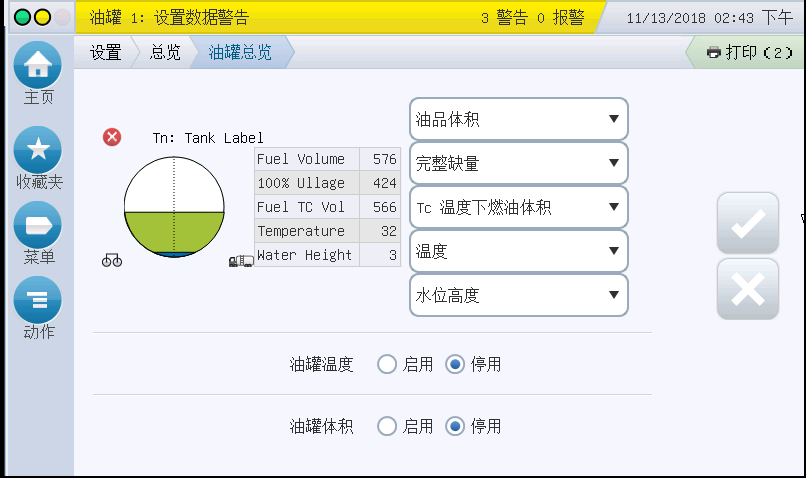The height and width of the screenshot is (478, 806).
Task: Enable 油罐体积 with 启用 radio button
Action: click(x=387, y=427)
